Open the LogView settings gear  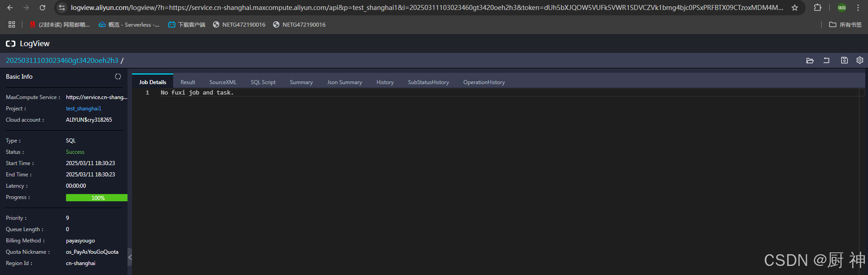860,60
